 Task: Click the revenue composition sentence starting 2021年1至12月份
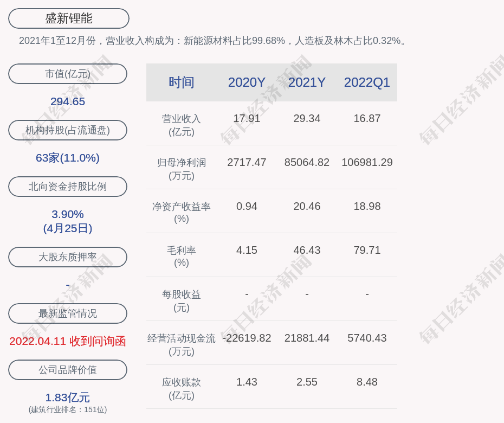[213, 41]
